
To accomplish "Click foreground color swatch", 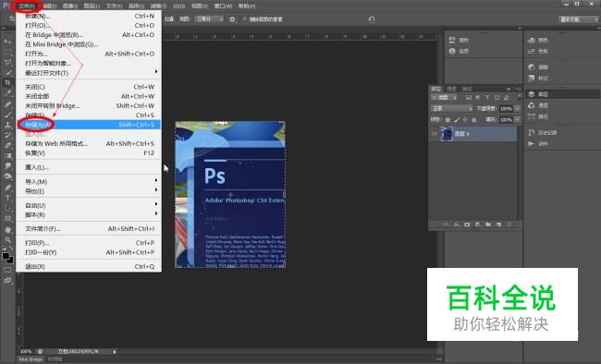I will (6, 256).
